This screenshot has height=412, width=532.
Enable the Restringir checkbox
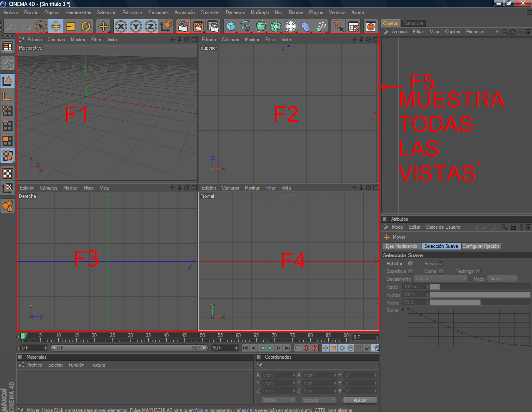coord(477,271)
